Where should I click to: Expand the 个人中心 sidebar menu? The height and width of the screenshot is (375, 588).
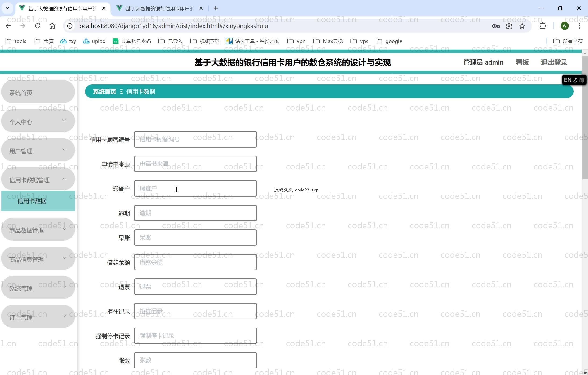click(38, 121)
